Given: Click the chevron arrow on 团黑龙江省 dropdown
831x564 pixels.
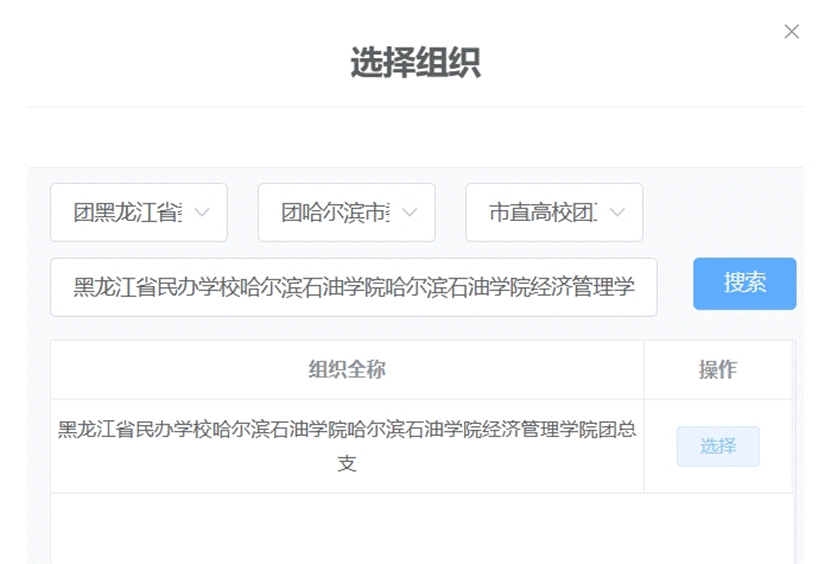Looking at the screenshot, I should (x=202, y=212).
